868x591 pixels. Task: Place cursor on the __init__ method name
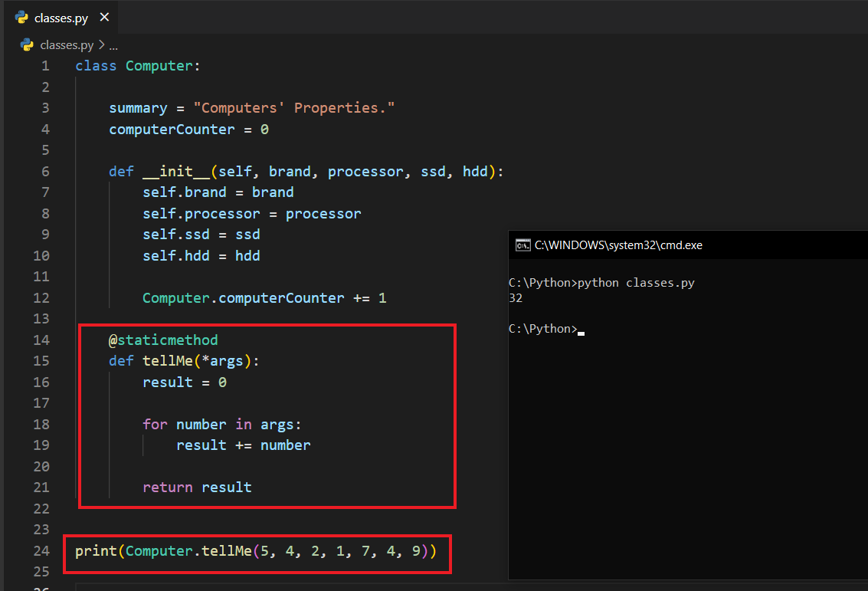tap(176, 171)
